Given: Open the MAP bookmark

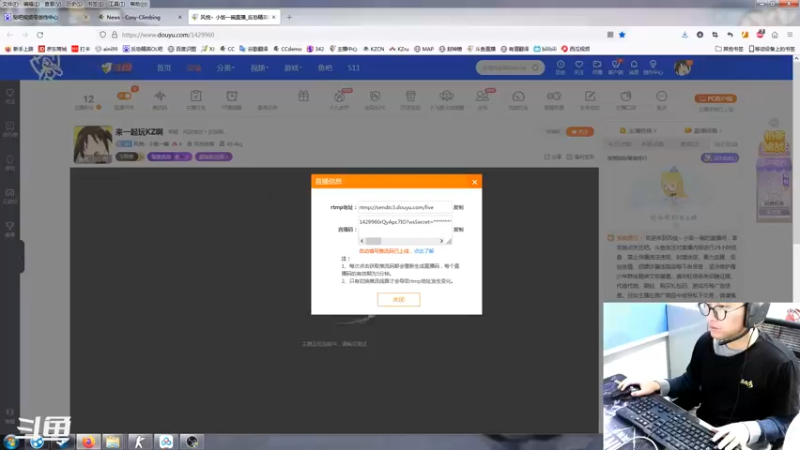Looking at the screenshot, I should click(x=424, y=49).
